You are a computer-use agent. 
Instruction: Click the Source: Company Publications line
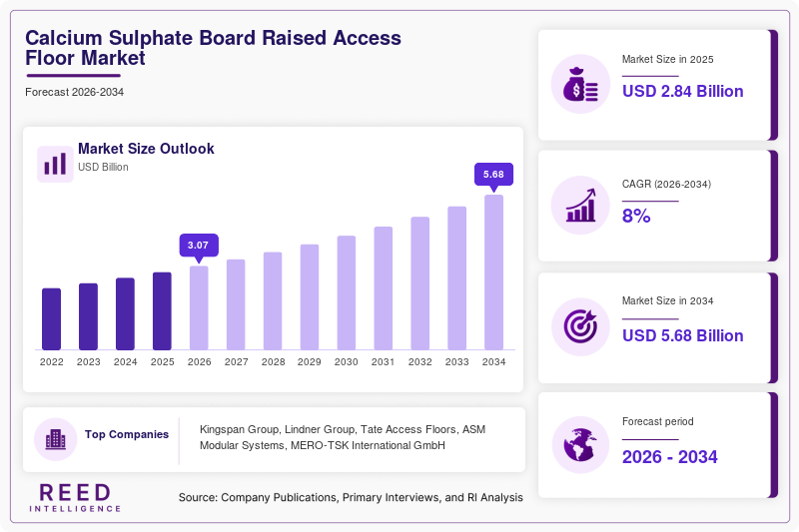point(351,497)
